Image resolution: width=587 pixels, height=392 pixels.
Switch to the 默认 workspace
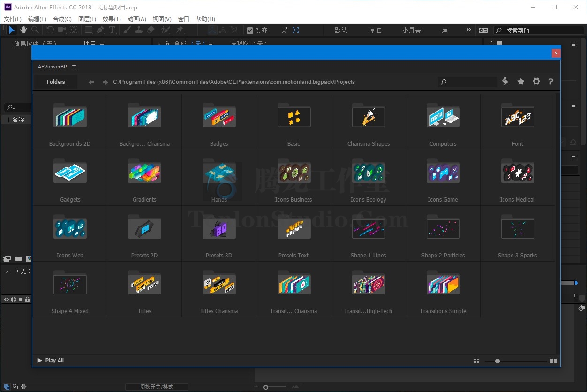point(341,30)
